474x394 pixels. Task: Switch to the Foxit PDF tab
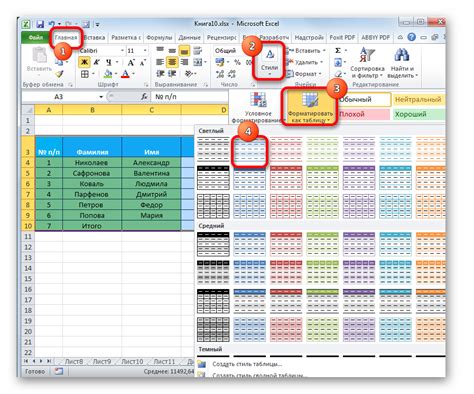342,37
